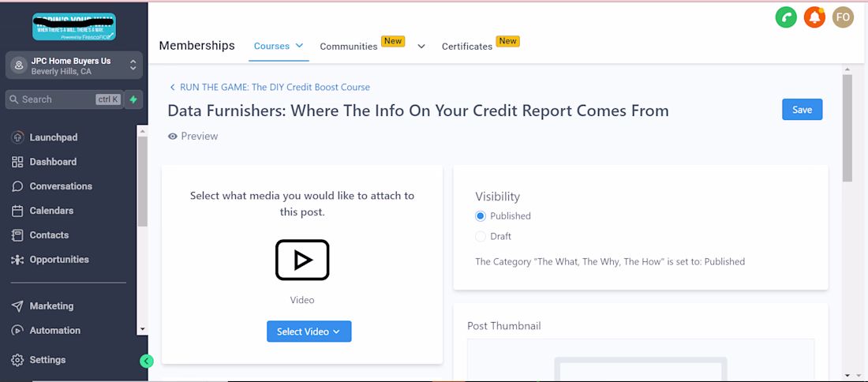Switch to the Certificates tab
The image size is (868, 382).
[x=466, y=47]
